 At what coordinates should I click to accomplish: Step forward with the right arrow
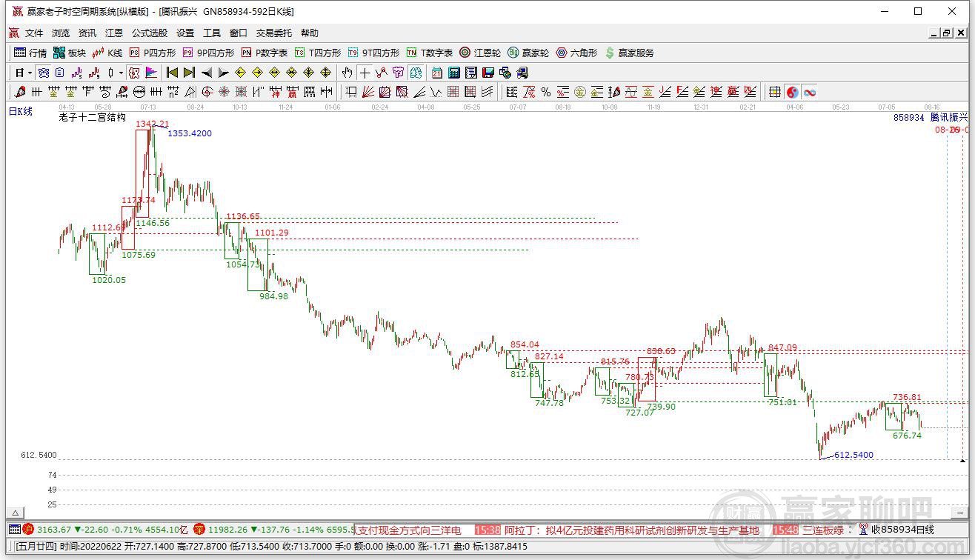(223, 73)
